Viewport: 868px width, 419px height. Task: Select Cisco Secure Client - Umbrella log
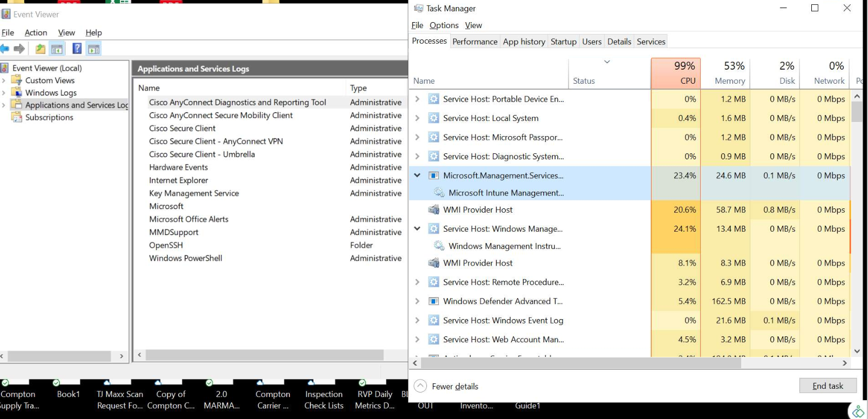(x=202, y=154)
